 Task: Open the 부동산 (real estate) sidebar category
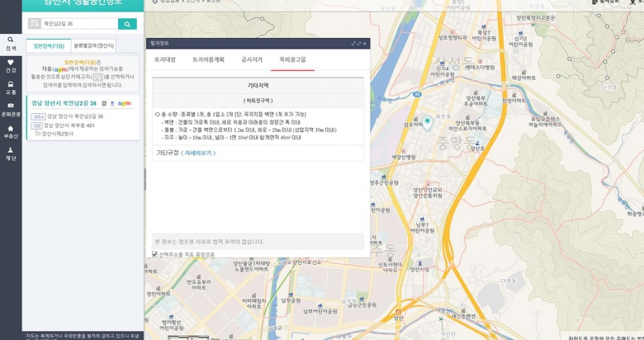click(x=11, y=132)
